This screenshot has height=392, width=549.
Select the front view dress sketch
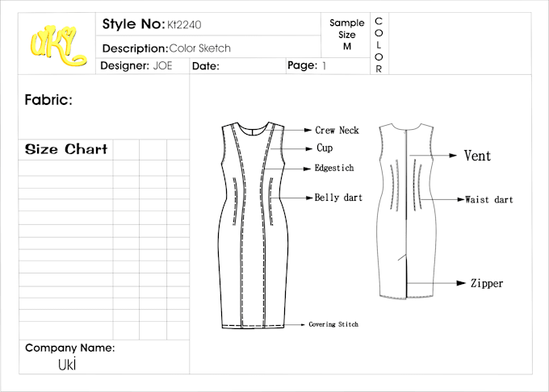click(254, 225)
